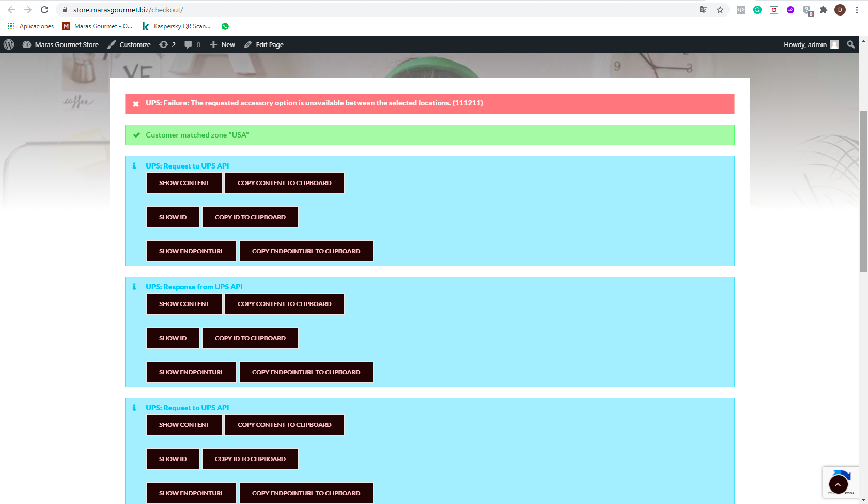Click the page's vertical scrollbar thumb

pyautogui.click(x=863, y=191)
